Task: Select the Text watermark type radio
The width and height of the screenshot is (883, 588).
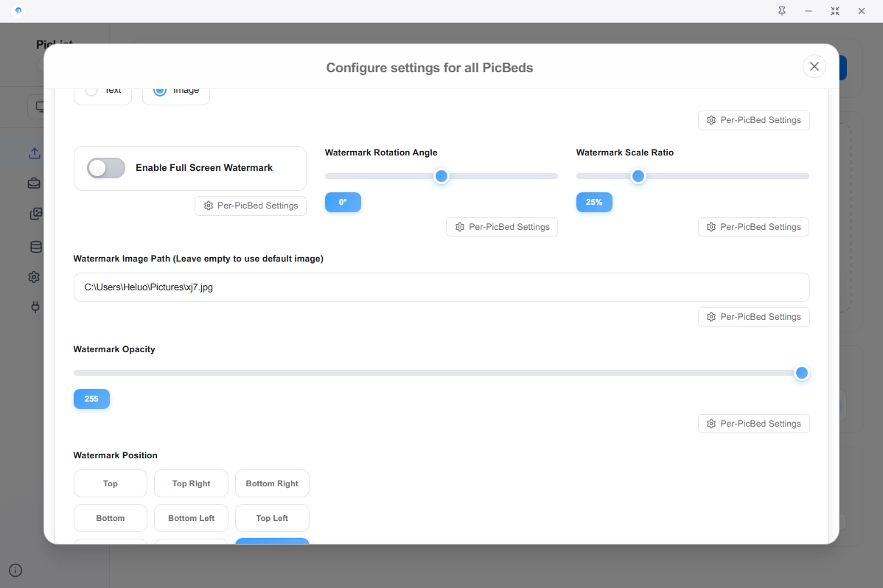Action: point(92,91)
